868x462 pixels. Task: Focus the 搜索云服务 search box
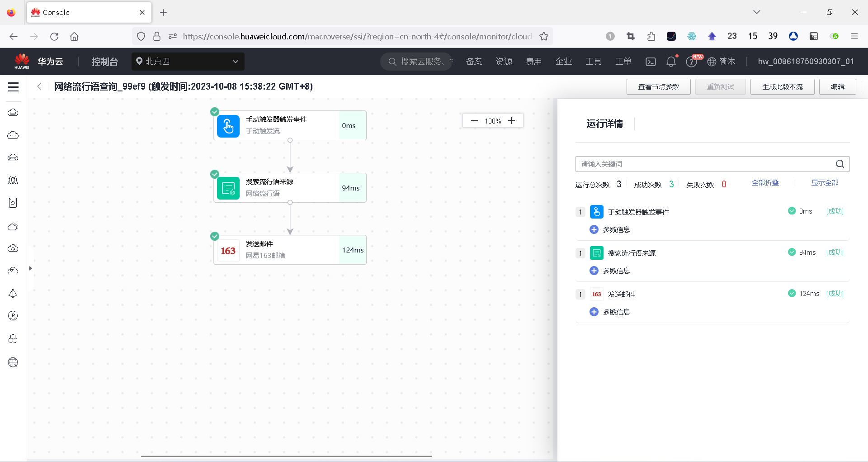(x=416, y=62)
